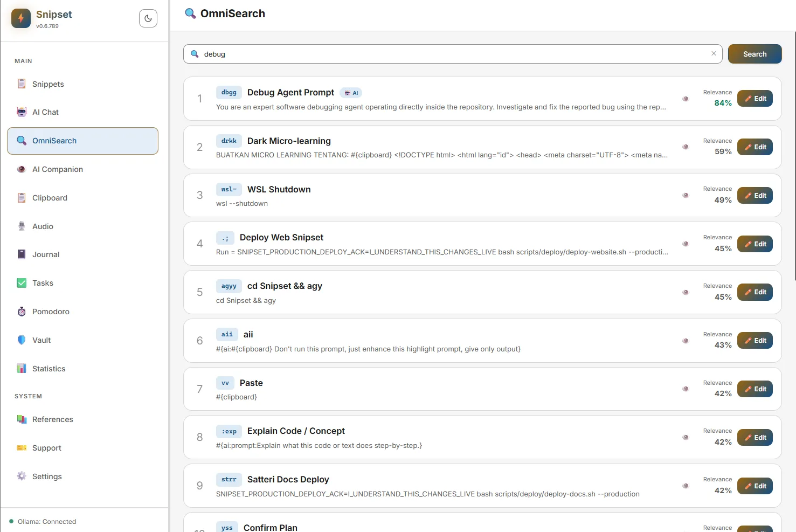Edit the Explain Code / Concept snippet
The width and height of the screenshot is (796, 532).
coord(755,438)
